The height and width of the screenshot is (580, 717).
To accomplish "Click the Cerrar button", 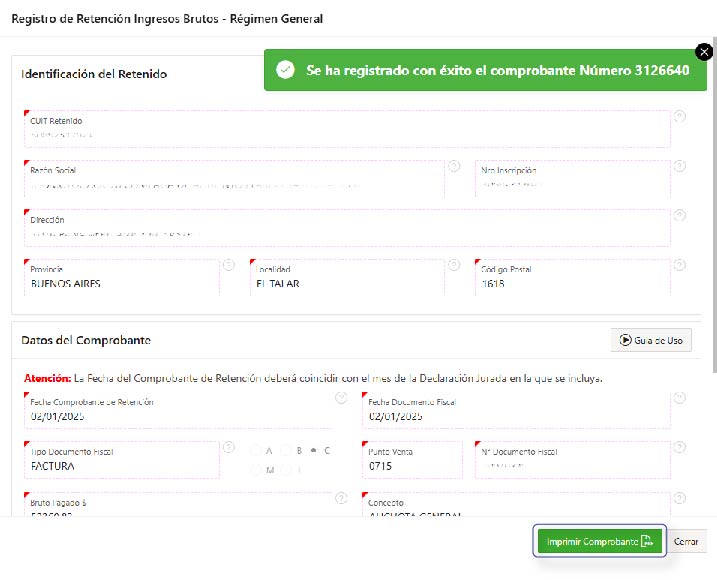I will tap(686, 541).
